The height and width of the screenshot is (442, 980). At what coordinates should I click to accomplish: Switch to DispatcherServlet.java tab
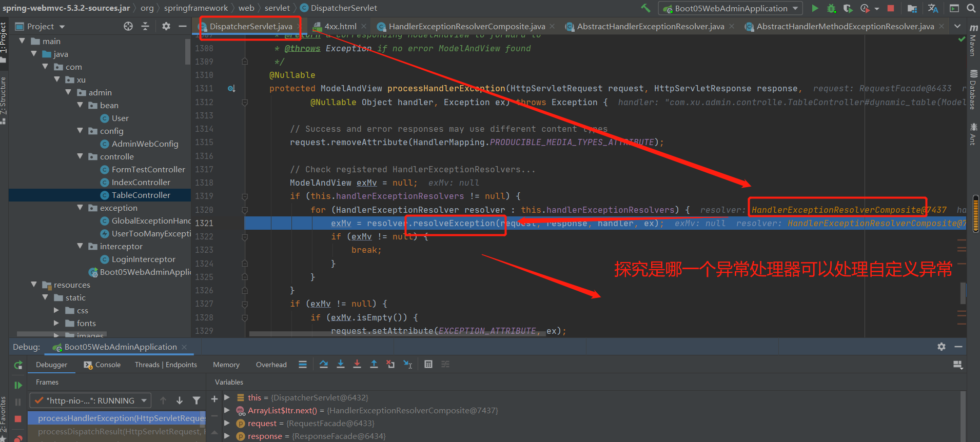click(250, 26)
